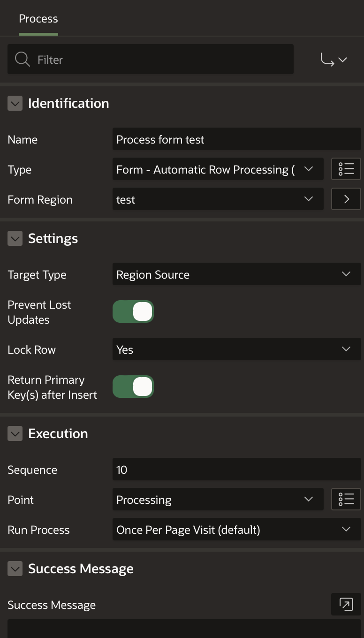
Task: Open the Run Process dropdown
Action: [x=237, y=530]
